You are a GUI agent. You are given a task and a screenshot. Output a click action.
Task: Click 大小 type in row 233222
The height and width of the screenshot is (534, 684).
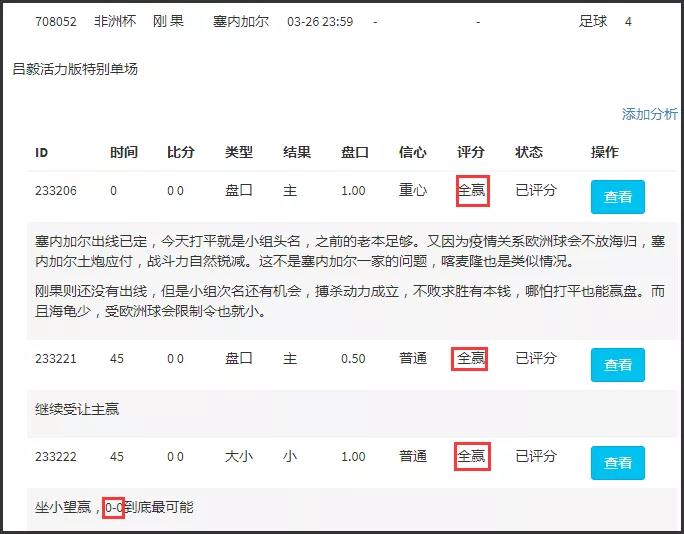(239, 456)
